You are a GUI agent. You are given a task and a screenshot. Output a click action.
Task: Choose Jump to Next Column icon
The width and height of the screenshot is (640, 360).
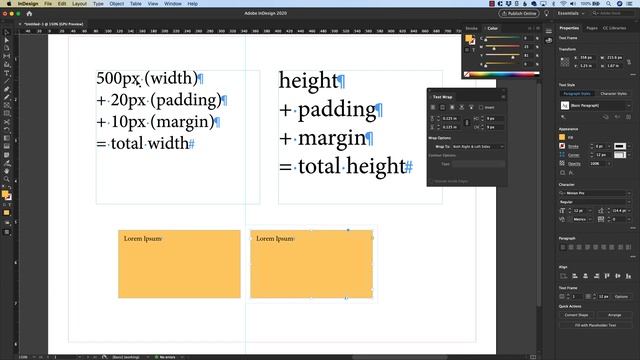click(x=471, y=107)
